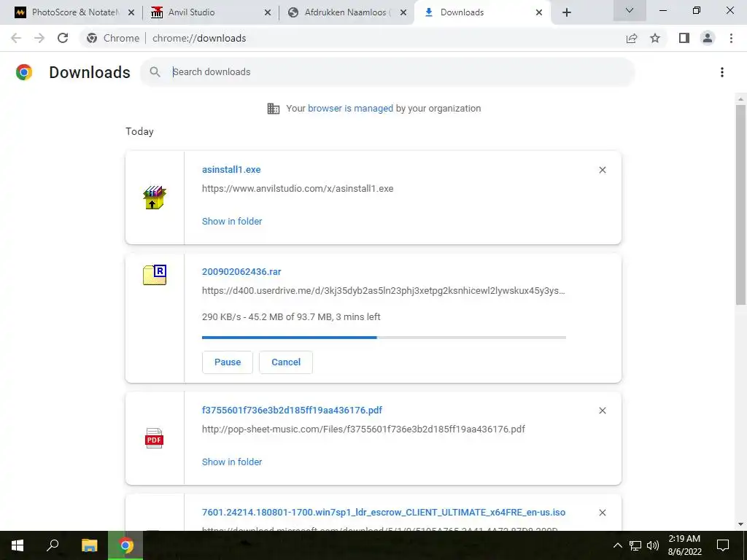The height and width of the screenshot is (560, 747).
Task: Open a new tab with plus button
Action: tap(566, 12)
